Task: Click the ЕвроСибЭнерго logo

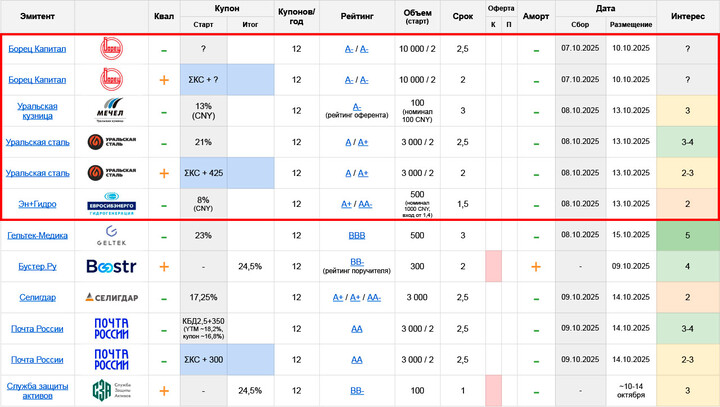Action: coord(111,204)
